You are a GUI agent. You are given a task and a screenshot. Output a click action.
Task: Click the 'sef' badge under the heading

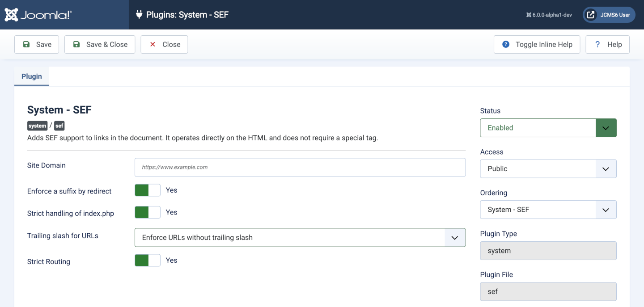59,126
